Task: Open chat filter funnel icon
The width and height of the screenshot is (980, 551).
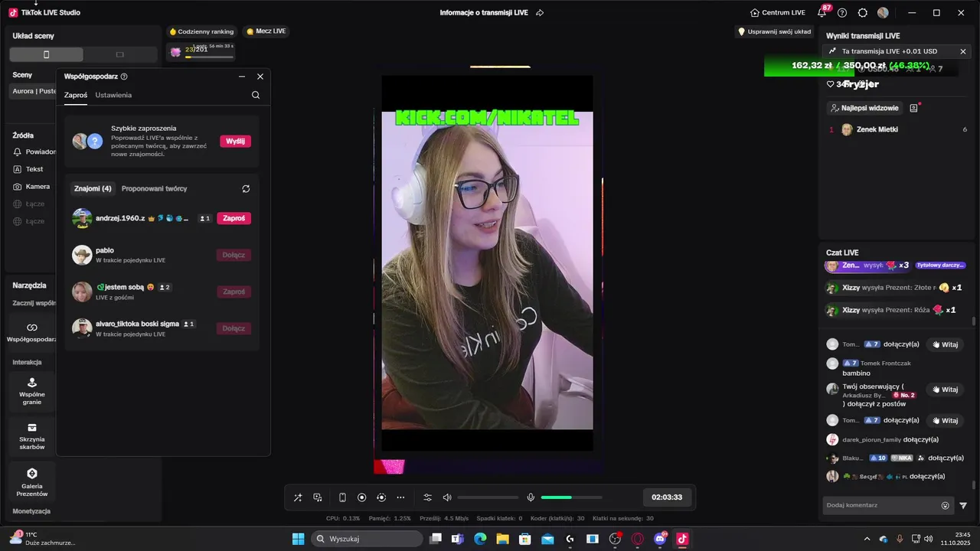Action: pyautogui.click(x=963, y=505)
